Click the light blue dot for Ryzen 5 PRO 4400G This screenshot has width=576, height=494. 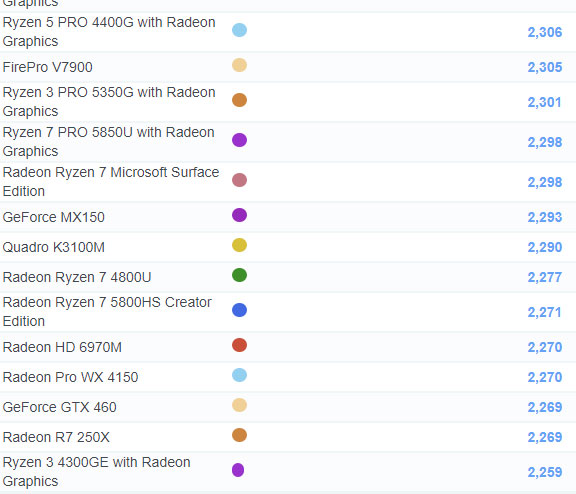coord(240,30)
